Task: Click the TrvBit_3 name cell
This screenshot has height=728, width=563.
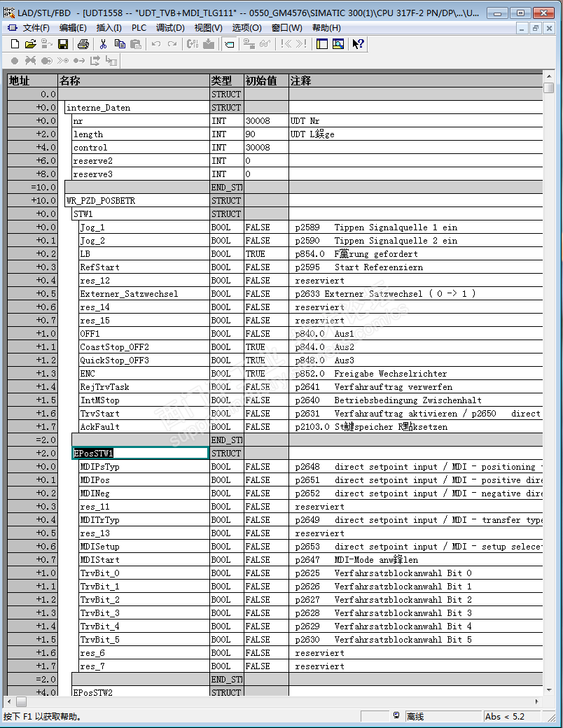Action: [x=144, y=613]
